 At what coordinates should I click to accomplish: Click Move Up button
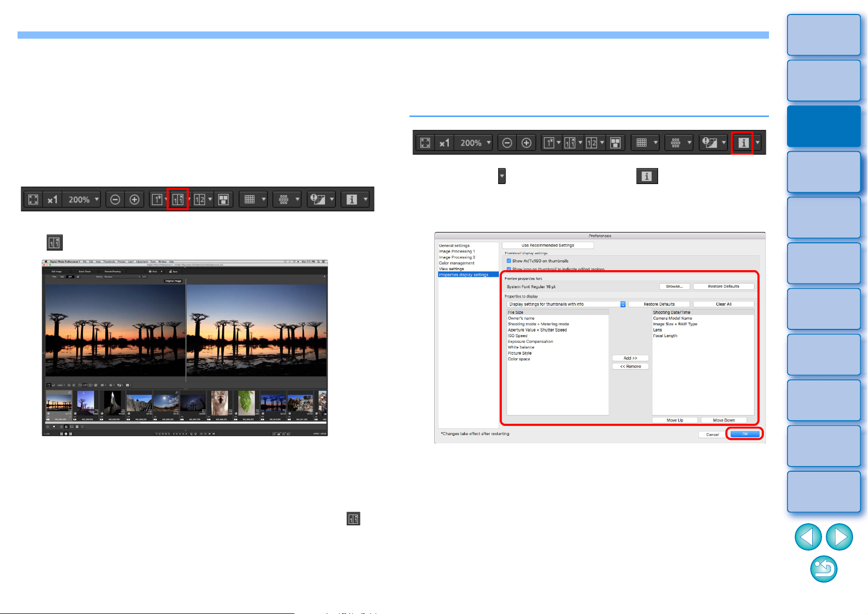[675, 420]
